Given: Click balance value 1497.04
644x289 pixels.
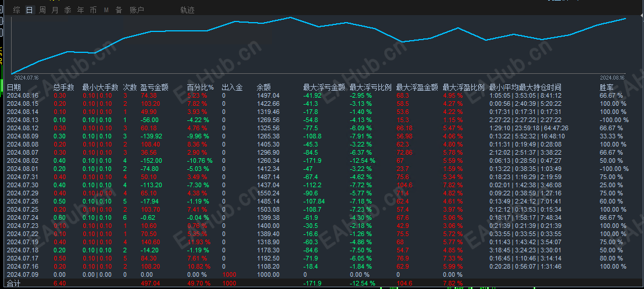Looking at the screenshot, I should (x=268, y=95).
